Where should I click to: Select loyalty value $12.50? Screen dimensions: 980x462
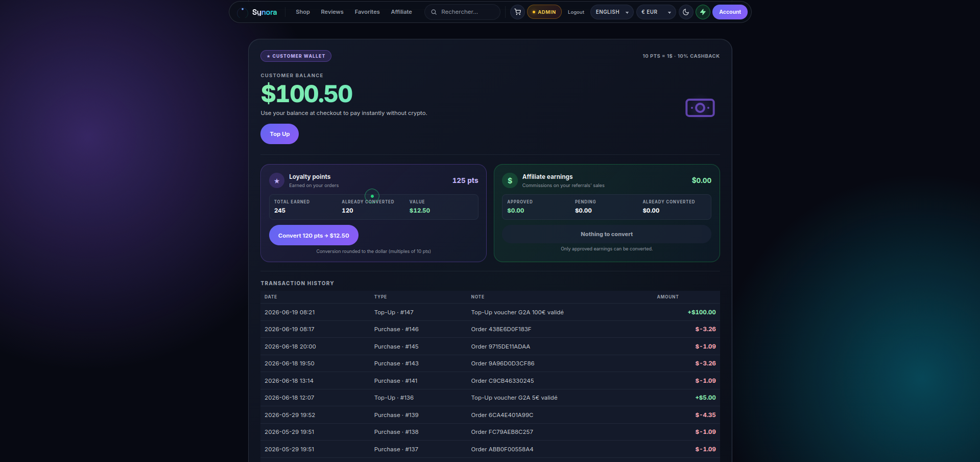click(x=420, y=211)
